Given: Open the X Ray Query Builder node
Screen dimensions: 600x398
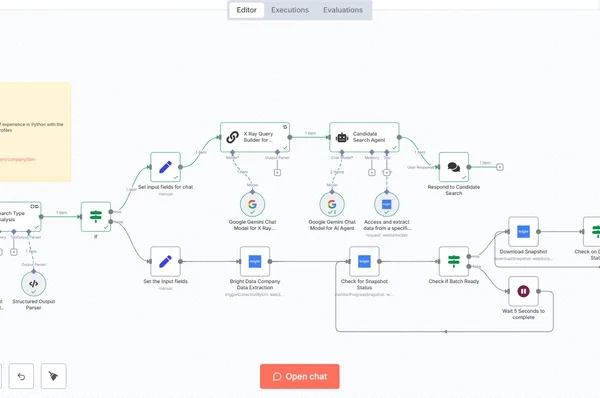Looking at the screenshot, I should (255, 137).
